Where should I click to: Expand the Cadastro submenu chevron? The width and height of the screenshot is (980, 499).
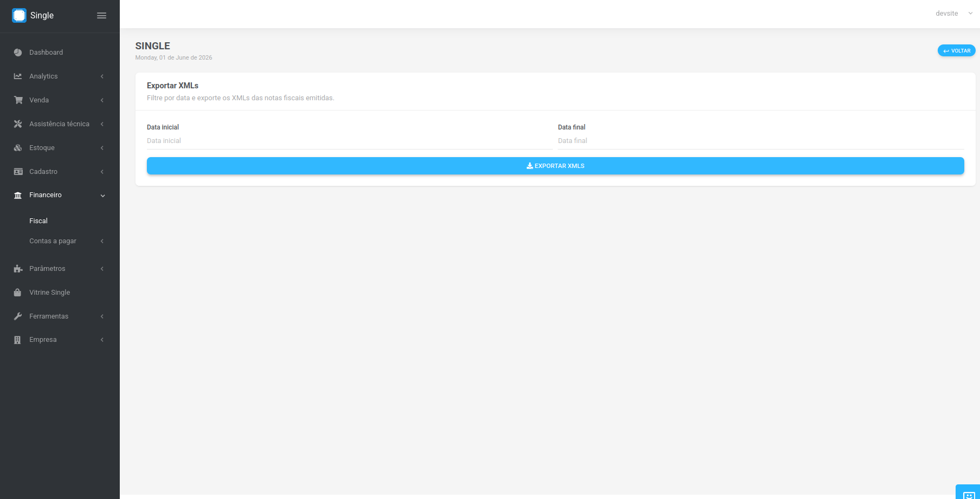pyautogui.click(x=102, y=172)
